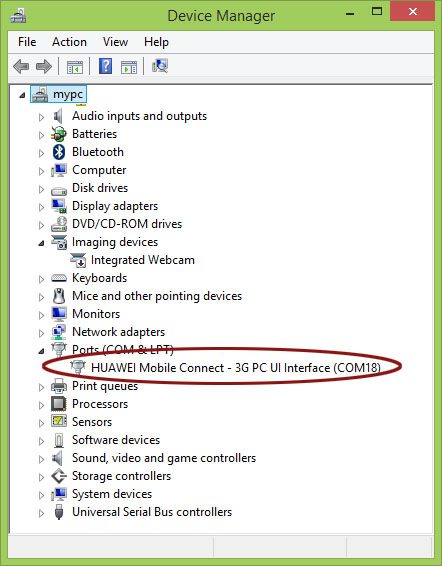This screenshot has width=442, height=566.
Task: Click the Show/Hide console tree icon
Action: tap(75, 67)
